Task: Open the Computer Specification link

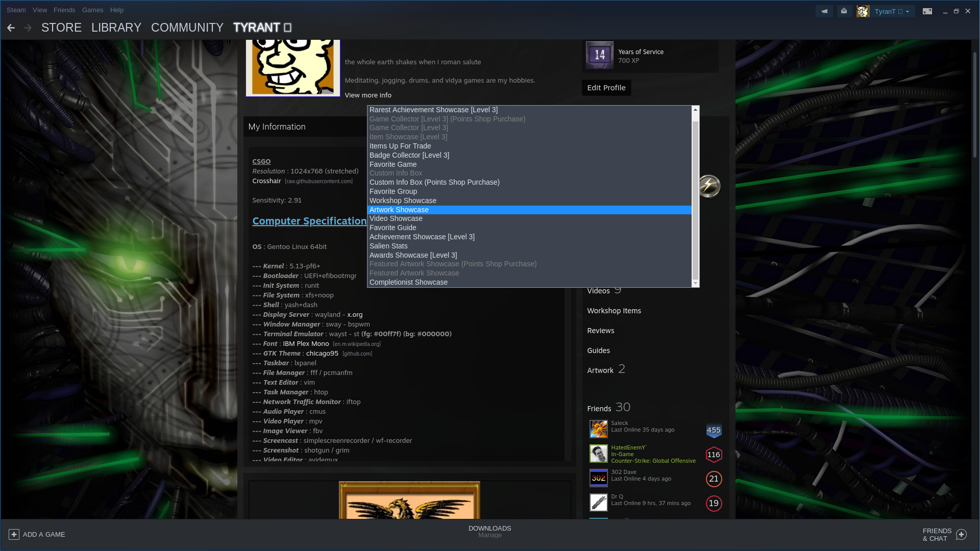Action: tap(309, 221)
